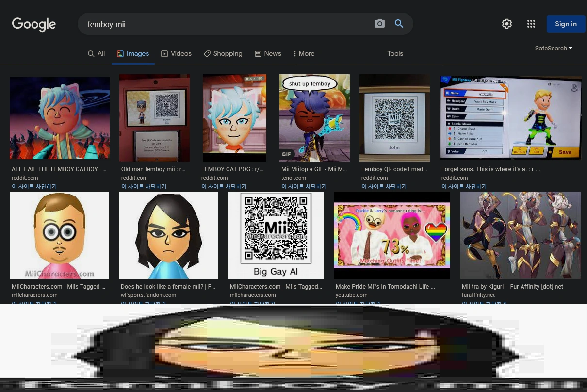587x392 pixels.
Task: Click 'Femboy QR code I mad...' title
Action: click(394, 169)
